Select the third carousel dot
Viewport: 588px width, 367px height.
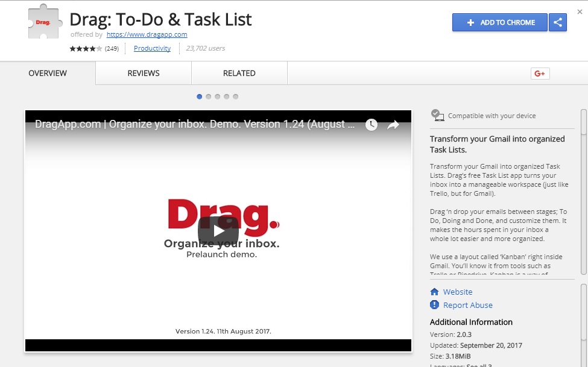(x=218, y=96)
